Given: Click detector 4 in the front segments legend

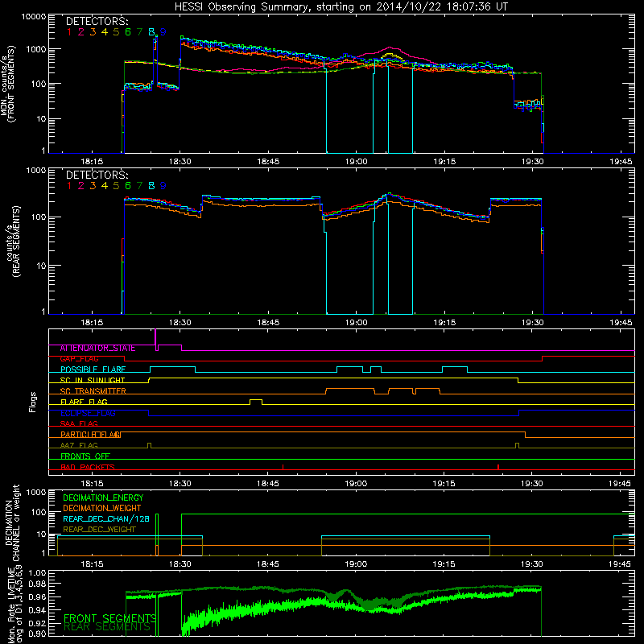Looking at the screenshot, I should click(105, 32).
